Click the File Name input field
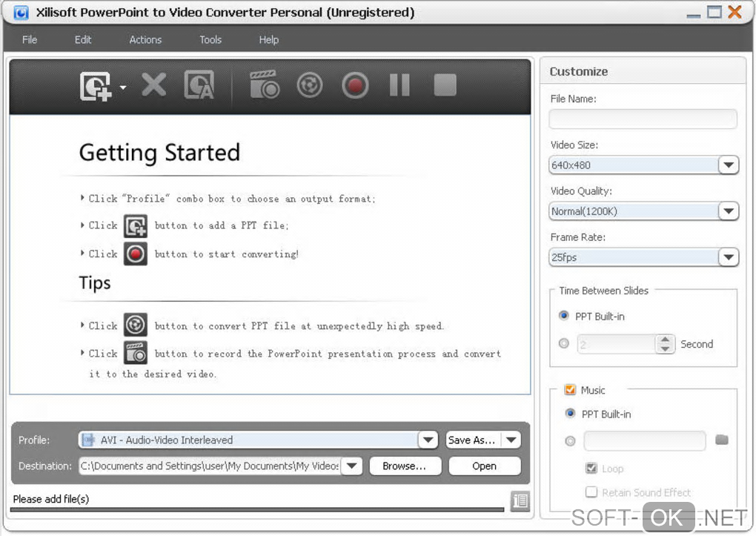 pos(643,119)
